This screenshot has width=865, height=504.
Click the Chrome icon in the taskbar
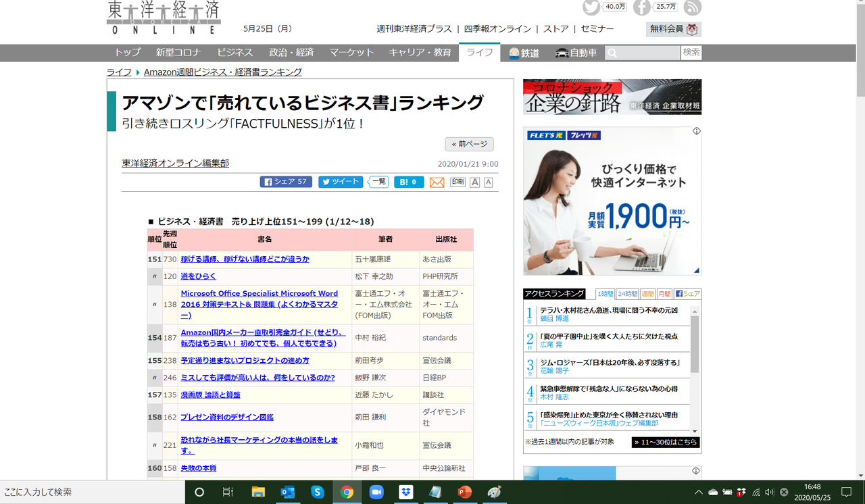coord(347,492)
